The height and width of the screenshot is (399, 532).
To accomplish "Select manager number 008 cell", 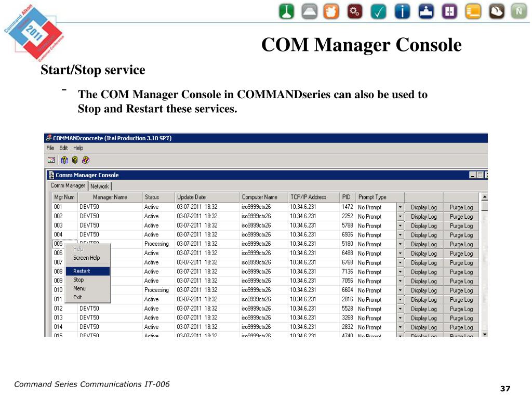I will [x=58, y=271].
